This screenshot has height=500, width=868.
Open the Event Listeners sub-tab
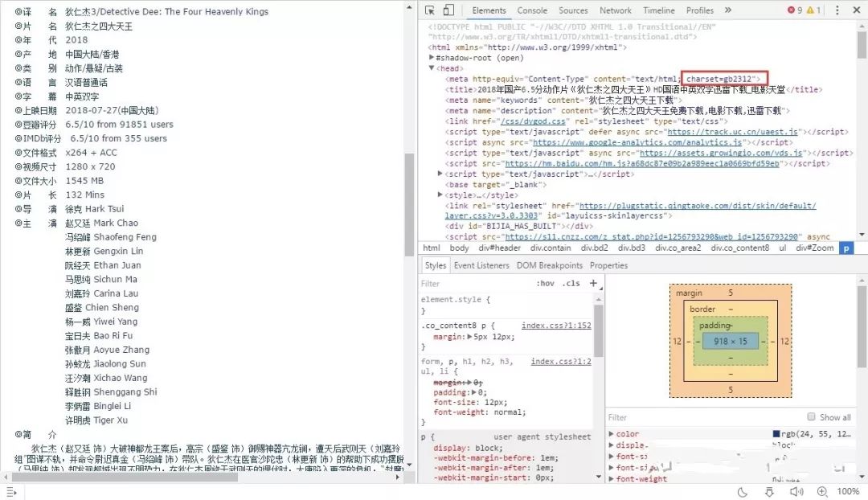(x=481, y=265)
